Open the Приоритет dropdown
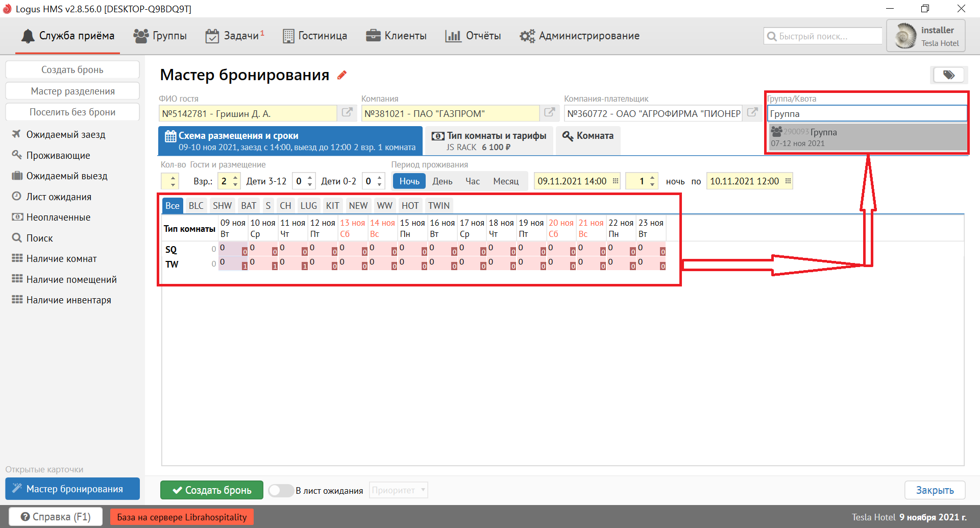The width and height of the screenshot is (980, 528). (398, 491)
